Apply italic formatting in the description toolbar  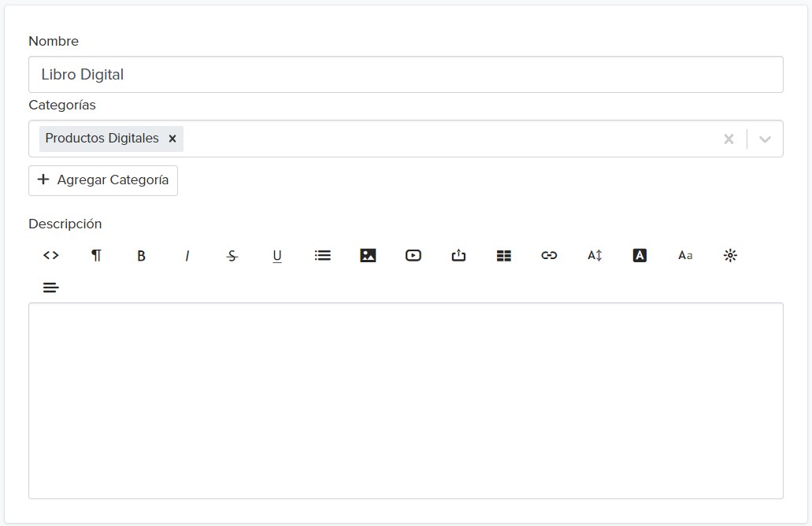click(x=187, y=256)
